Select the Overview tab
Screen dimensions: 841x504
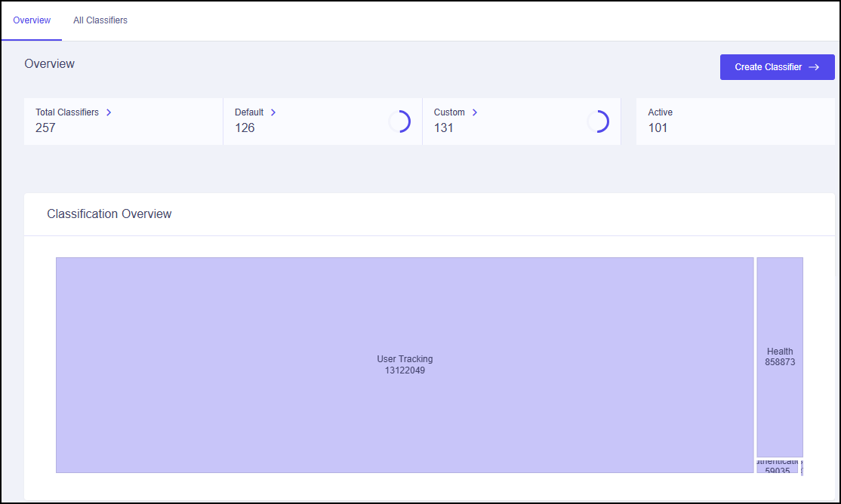(x=31, y=20)
